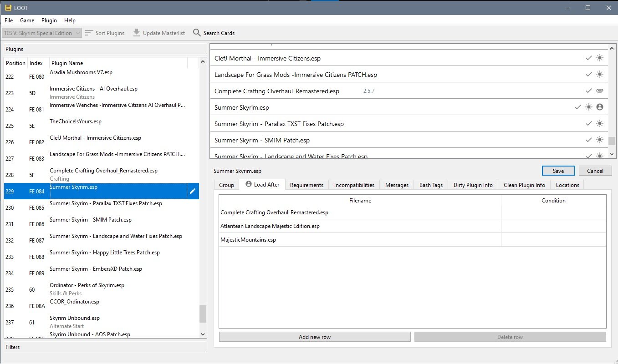Click the Sort Plugins toolbar icon

tap(89, 33)
